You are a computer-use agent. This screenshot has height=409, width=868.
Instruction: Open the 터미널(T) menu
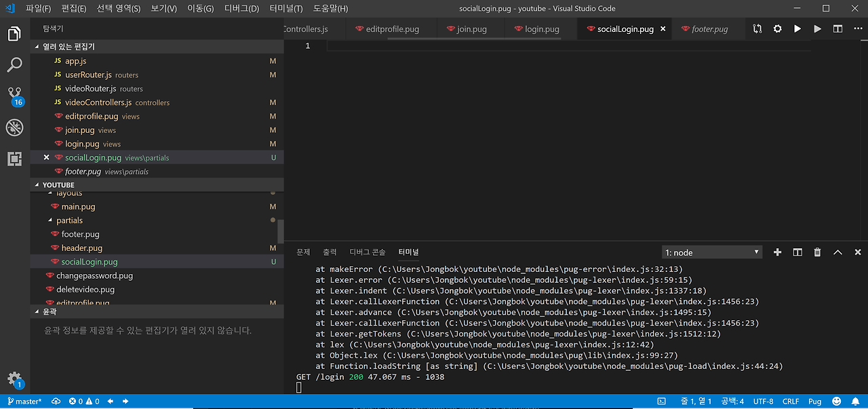coord(285,9)
